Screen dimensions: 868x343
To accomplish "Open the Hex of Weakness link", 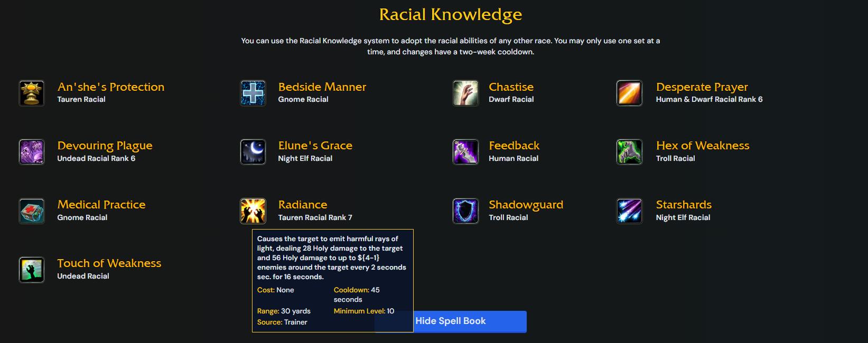I will click(703, 146).
